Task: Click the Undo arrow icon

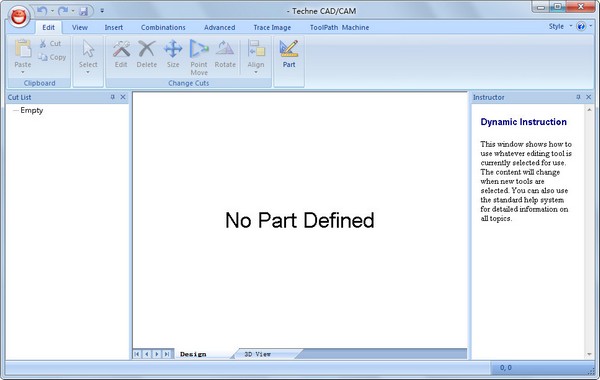Action: [x=42, y=11]
